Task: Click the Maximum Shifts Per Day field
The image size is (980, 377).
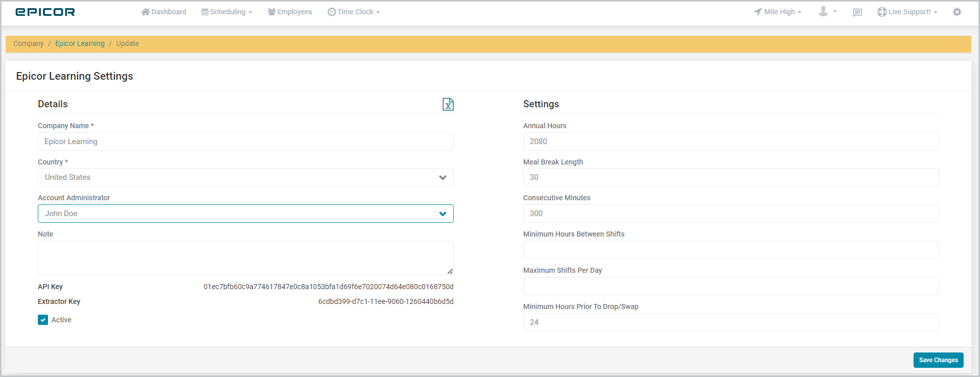Action: coord(731,286)
